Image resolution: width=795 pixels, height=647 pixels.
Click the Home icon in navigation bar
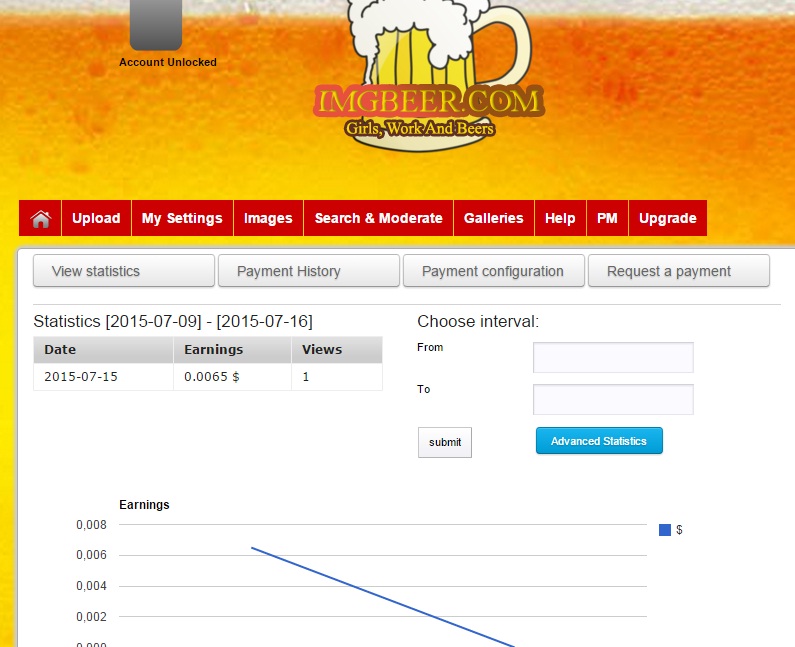(x=40, y=219)
